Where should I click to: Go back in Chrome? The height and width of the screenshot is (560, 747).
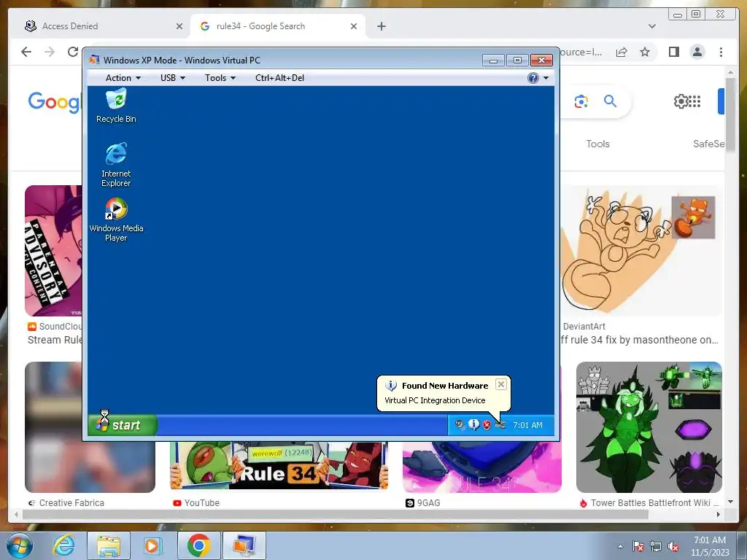point(26,52)
